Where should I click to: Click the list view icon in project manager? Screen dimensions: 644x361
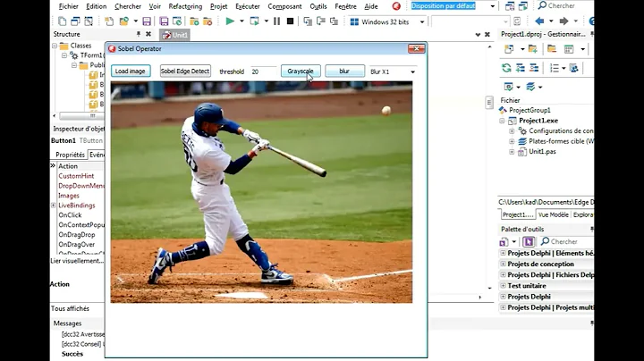(x=555, y=68)
